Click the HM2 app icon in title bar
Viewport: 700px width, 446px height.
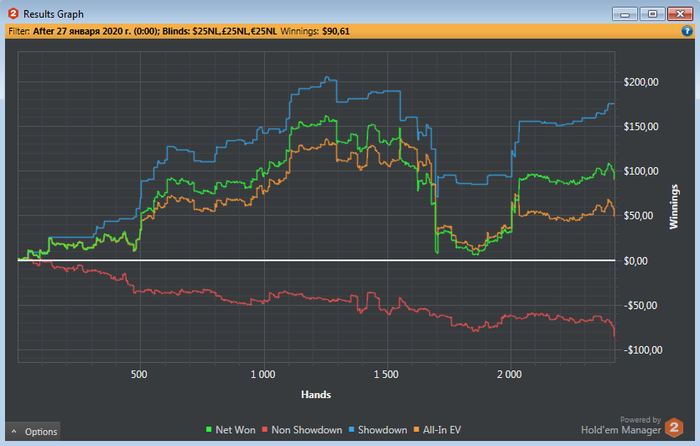tap(13, 14)
